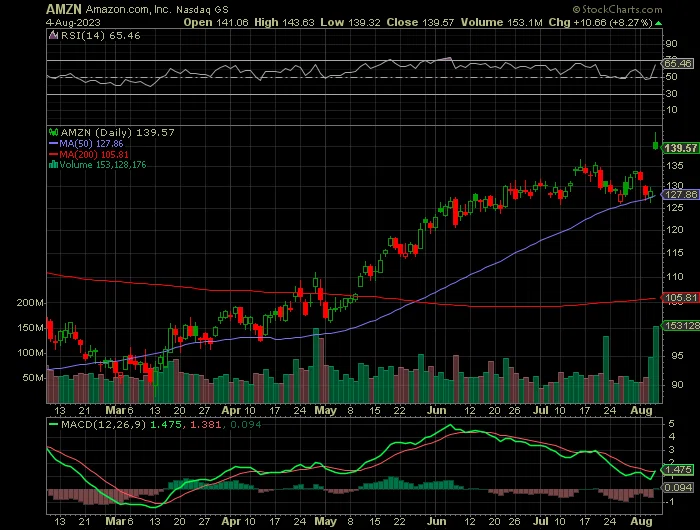This screenshot has width=700, height=530.
Task: Click the Close 139.57 header value
Action: point(421,22)
